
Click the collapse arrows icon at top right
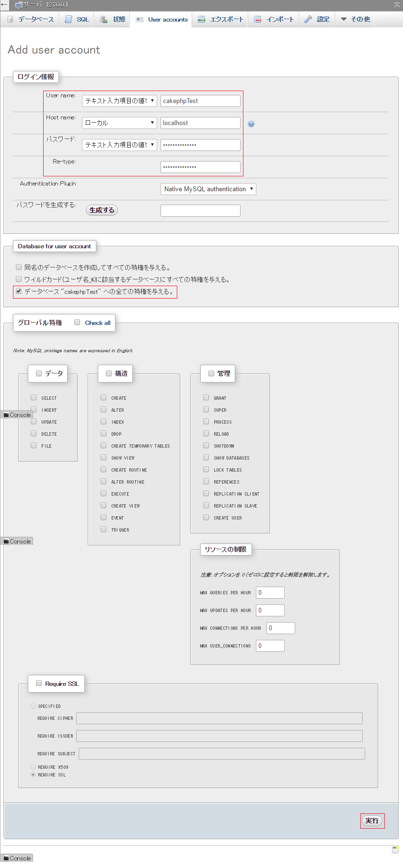click(397, 5)
